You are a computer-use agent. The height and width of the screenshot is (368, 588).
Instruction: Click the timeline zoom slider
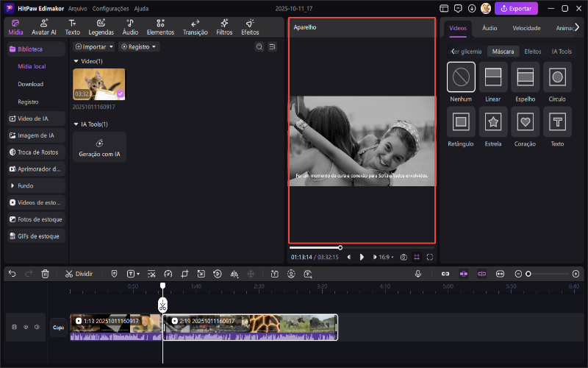tap(548, 274)
